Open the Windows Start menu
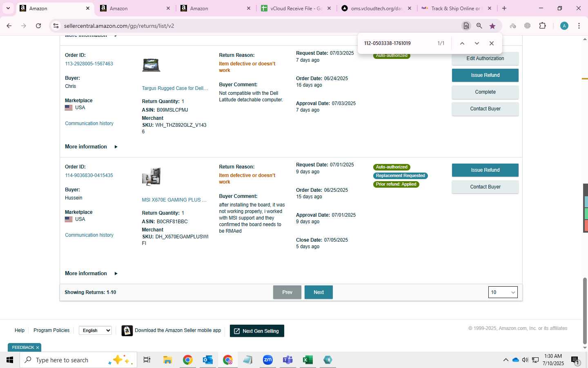 10,360
